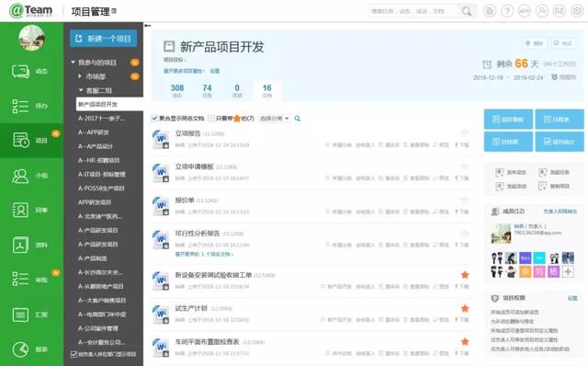Open the 汇报 reports section in the sidebar

pyautogui.click(x=31, y=315)
